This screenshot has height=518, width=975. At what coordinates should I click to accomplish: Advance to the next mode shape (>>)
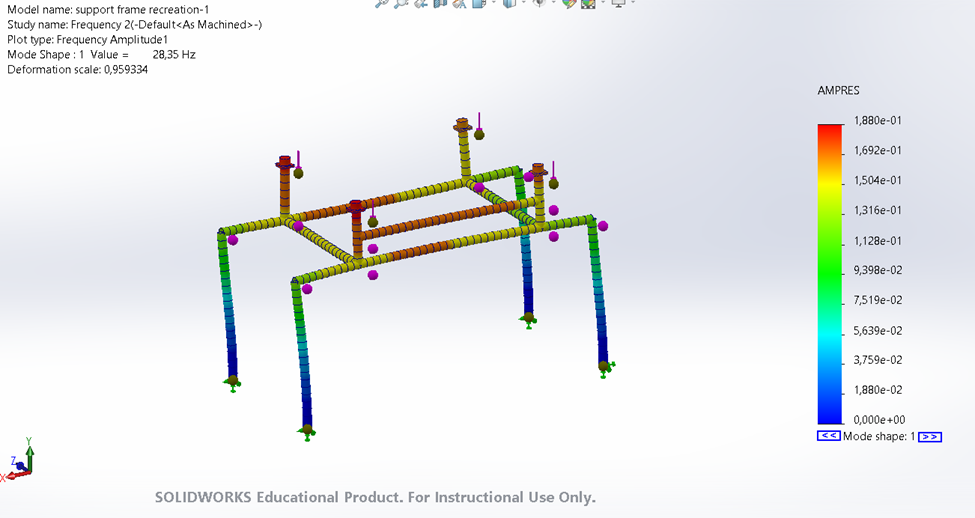point(930,437)
